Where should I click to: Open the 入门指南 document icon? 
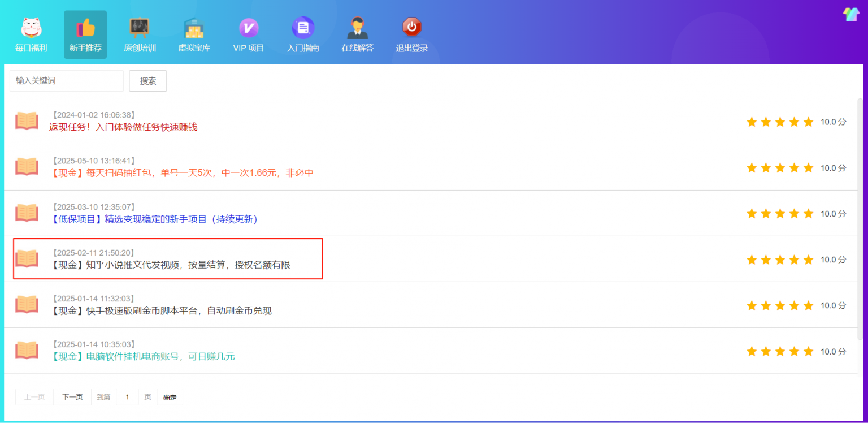(x=303, y=28)
